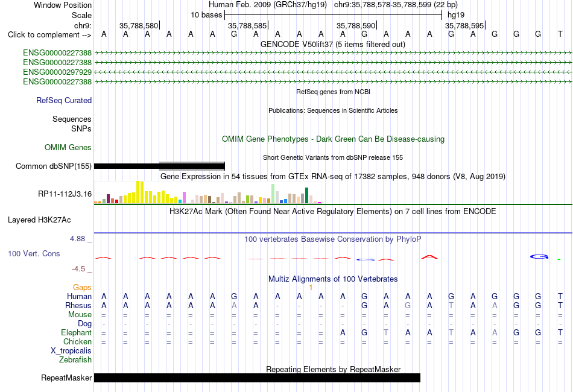
Task: Click the tall light green GTEx bar
Action: click(x=273, y=194)
